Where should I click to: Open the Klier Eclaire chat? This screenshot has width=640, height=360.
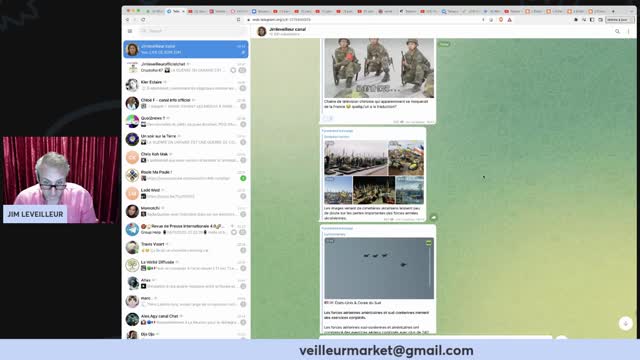[186, 85]
